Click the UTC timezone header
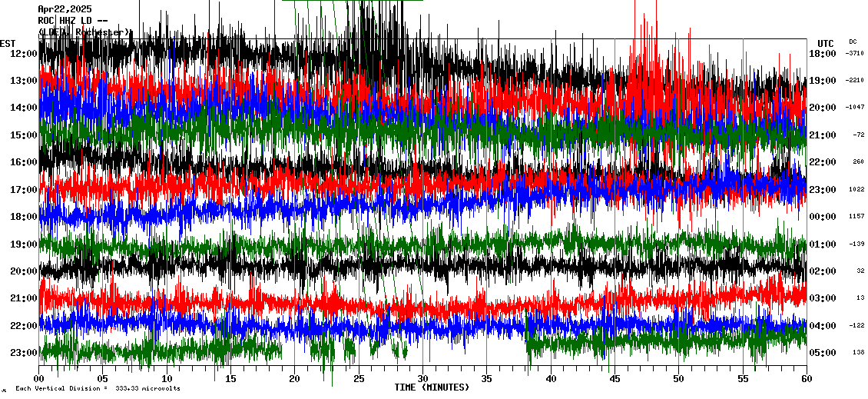The height and width of the screenshot is (399, 868). click(x=825, y=43)
